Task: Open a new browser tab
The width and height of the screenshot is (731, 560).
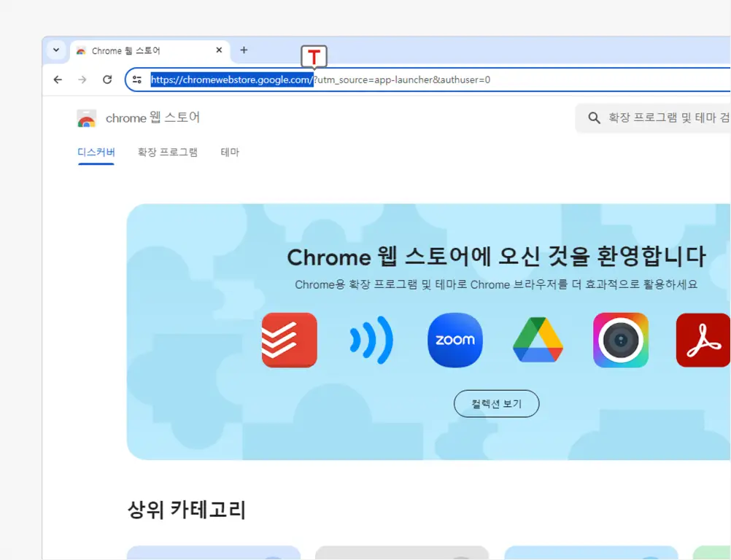Action: coord(244,50)
